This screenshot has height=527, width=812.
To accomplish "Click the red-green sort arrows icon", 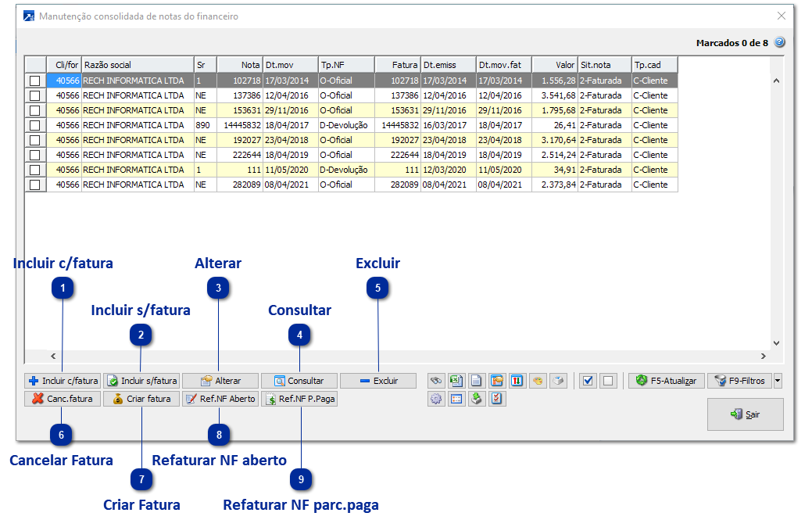I will [517, 381].
